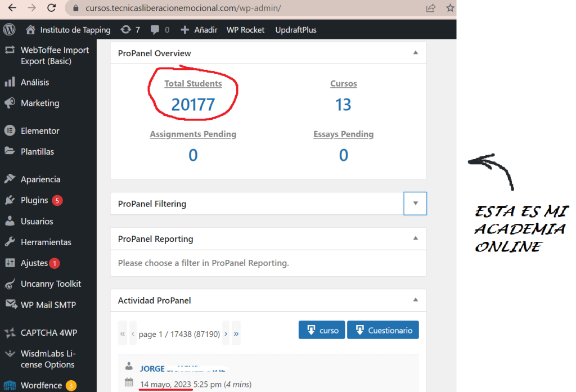Click the Elementor circle icon
This screenshot has width=576, height=392.
point(10,130)
